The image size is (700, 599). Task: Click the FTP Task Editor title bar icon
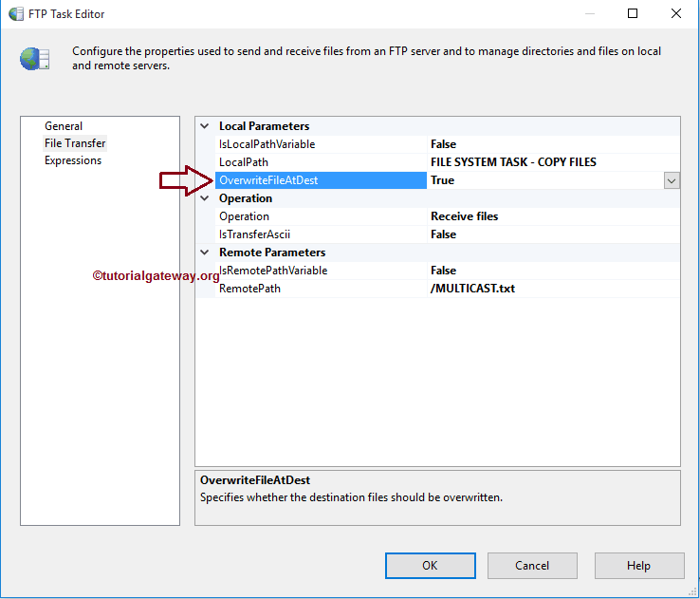[x=16, y=14]
